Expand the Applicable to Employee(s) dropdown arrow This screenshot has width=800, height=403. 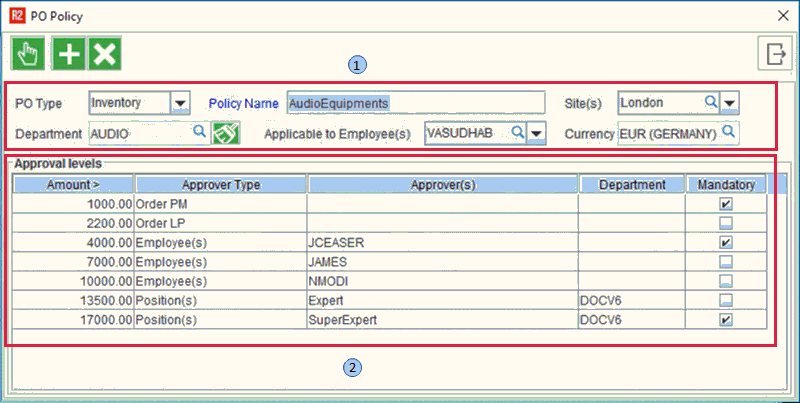(537, 132)
